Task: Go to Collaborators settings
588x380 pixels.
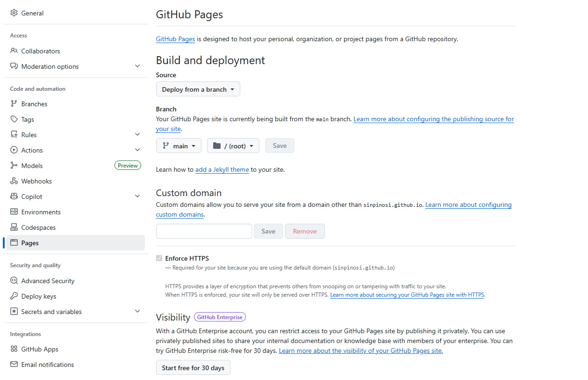Action: click(76, 51)
